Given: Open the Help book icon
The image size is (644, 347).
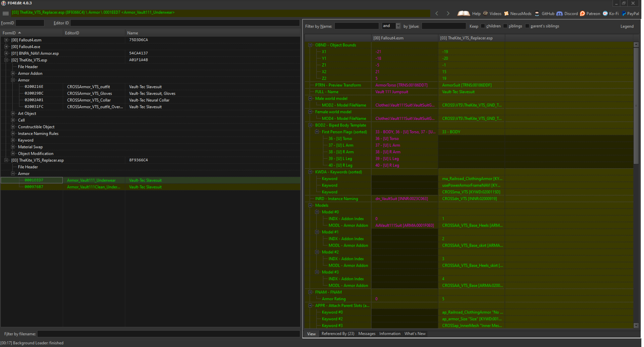Looking at the screenshot, I should tap(464, 13).
